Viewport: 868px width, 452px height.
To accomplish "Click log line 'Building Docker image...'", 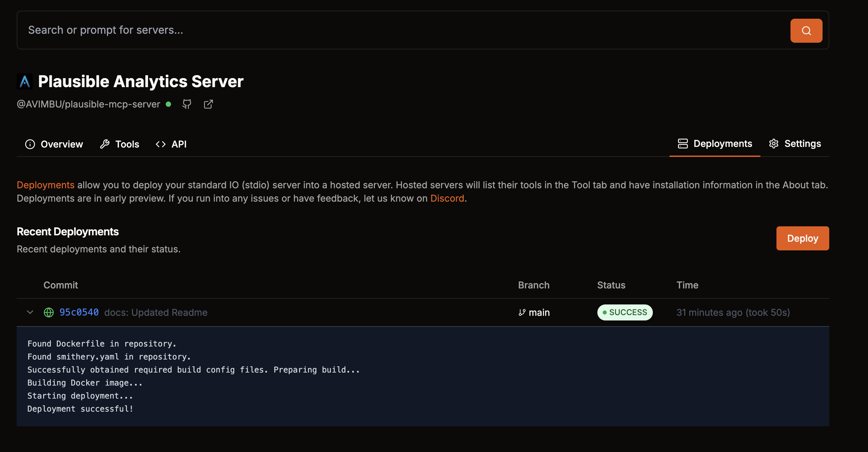I will coord(85,383).
